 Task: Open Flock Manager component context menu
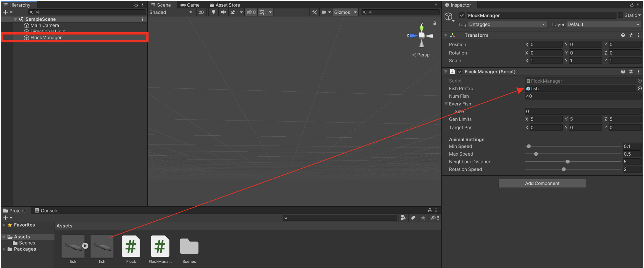click(638, 72)
